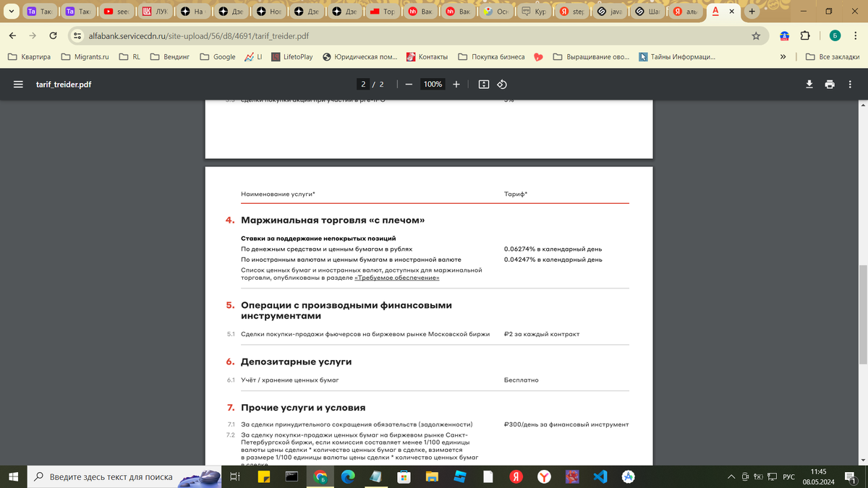Switch to the Вакансии tab

click(420, 12)
